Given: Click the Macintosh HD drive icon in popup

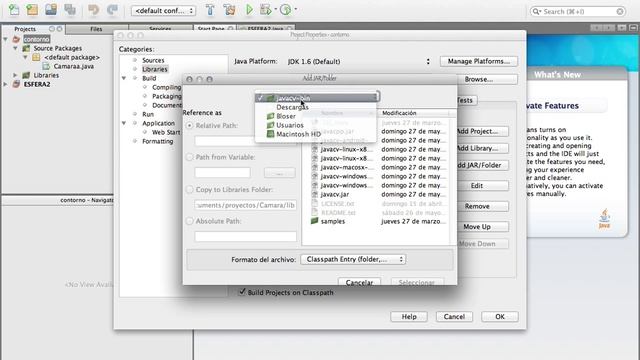Looking at the screenshot, I should (270, 134).
